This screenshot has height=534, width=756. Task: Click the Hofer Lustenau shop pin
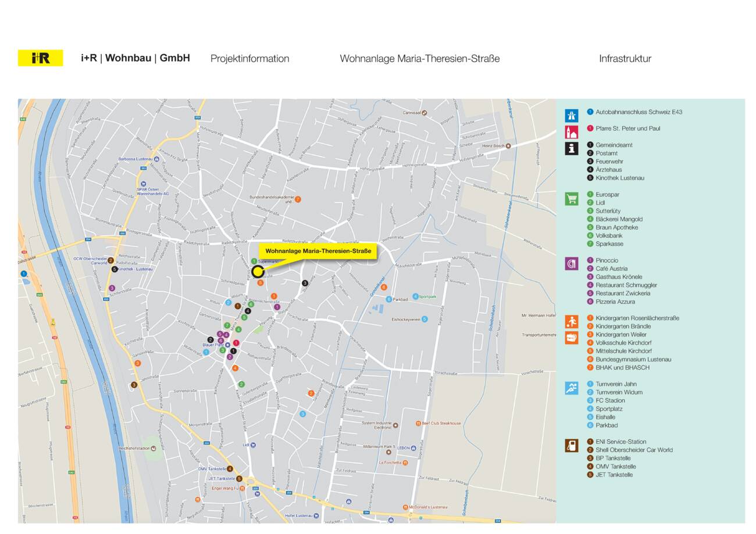coord(316,515)
